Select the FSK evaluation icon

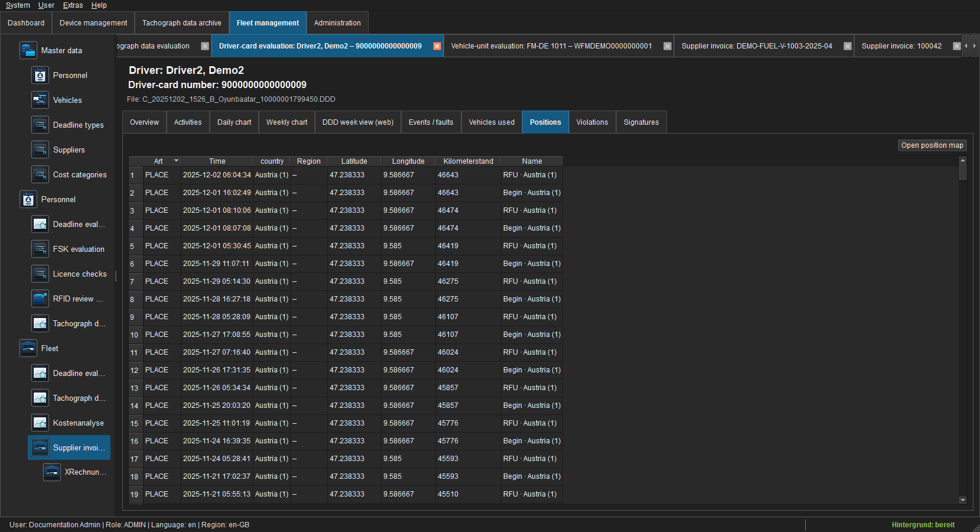click(40, 249)
